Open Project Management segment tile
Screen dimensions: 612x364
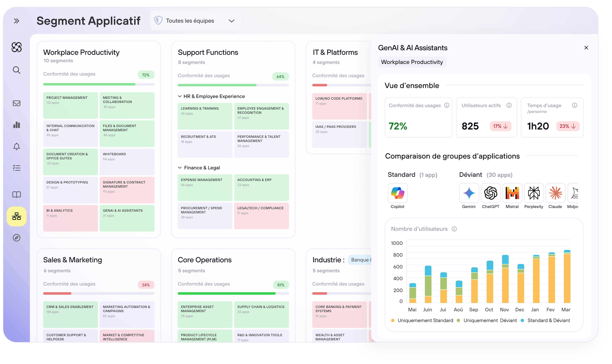point(70,105)
